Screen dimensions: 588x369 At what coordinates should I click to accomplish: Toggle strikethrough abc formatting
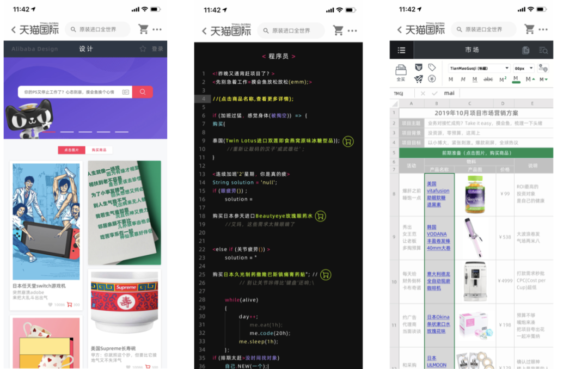pyautogui.click(x=488, y=79)
